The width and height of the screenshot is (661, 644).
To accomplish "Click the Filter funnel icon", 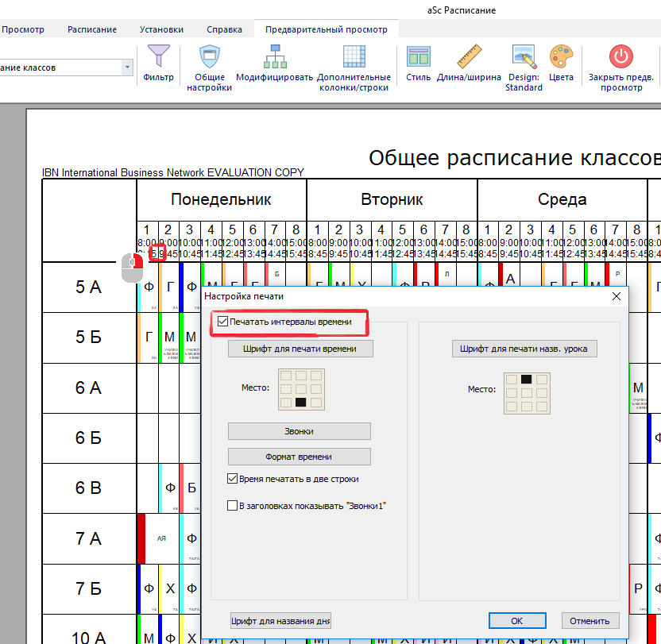I will pos(159,57).
